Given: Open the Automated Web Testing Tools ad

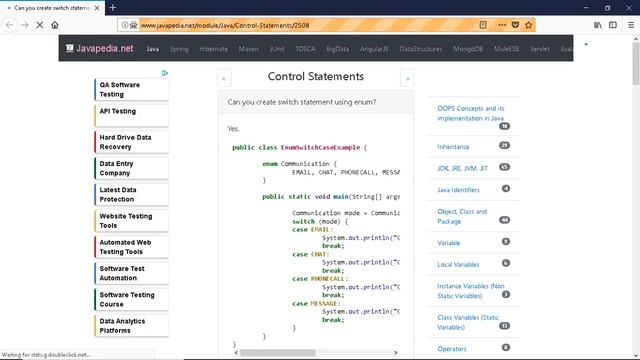Looking at the screenshot, I should pos(131,247).
